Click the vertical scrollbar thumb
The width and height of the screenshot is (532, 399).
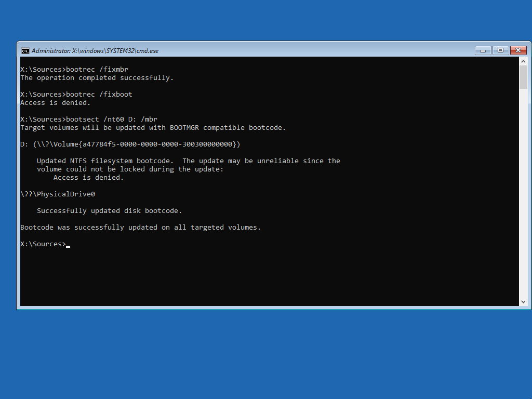coord(523,77)
